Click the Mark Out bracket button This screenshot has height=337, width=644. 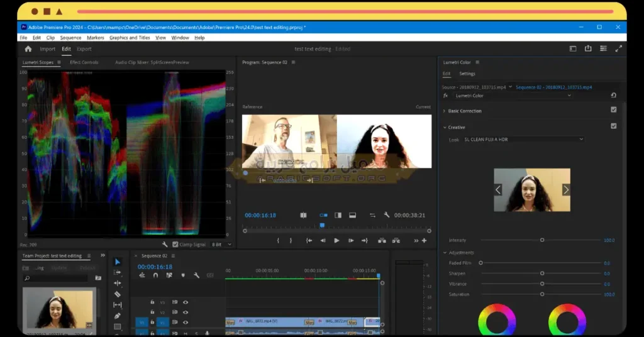tap(291, 241)
